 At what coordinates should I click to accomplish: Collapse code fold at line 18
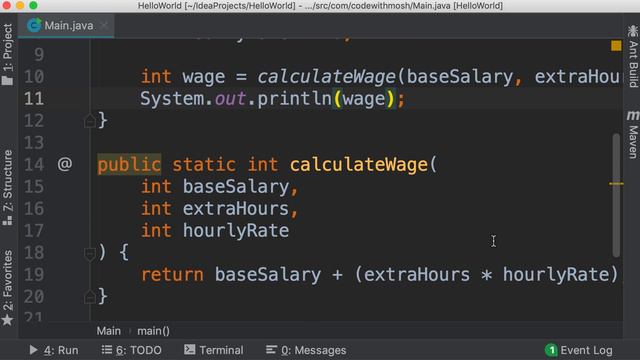[x=90, y=253]
